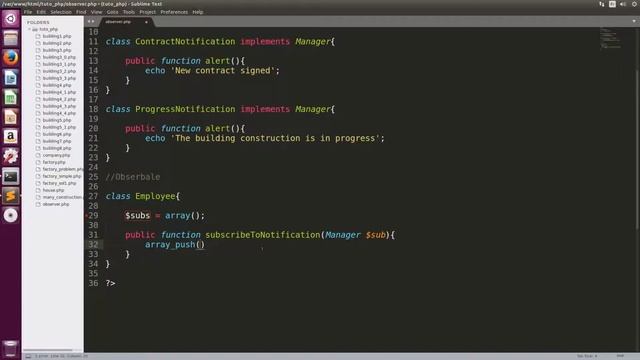The height and width of the screenshot is (360, 640).
Task: Open the Ubuntu Dash search launcher
Action: [x=11, y=19]
